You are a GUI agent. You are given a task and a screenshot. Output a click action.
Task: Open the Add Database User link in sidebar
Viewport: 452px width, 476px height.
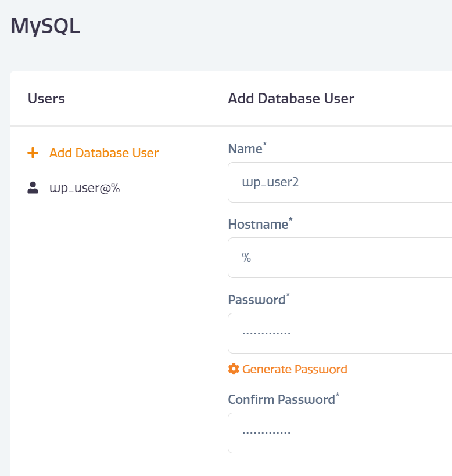point(104,153)
